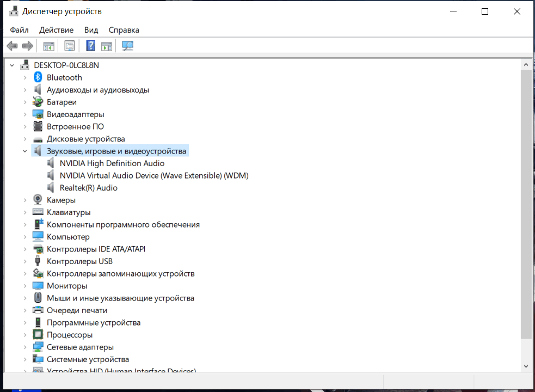Select Системные устройства label
The image size is (535, 392).
click(88, 359)
